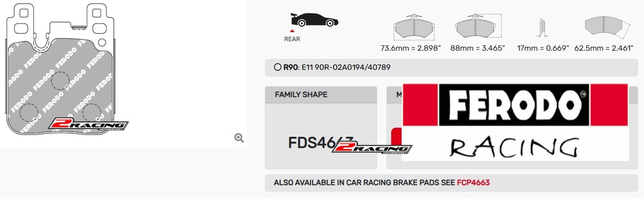Click the FDS4663 family shape code
Image resolution: width=644 pixels, height=199 pixels.
coord(321,143)
